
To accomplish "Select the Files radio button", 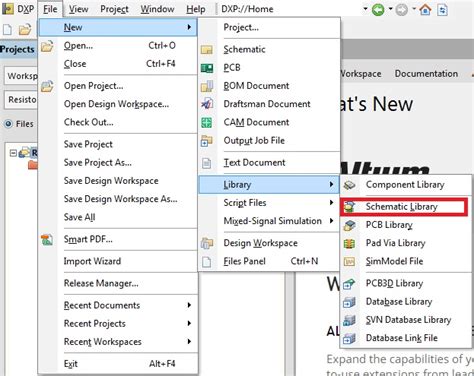I will pos(8,124).
